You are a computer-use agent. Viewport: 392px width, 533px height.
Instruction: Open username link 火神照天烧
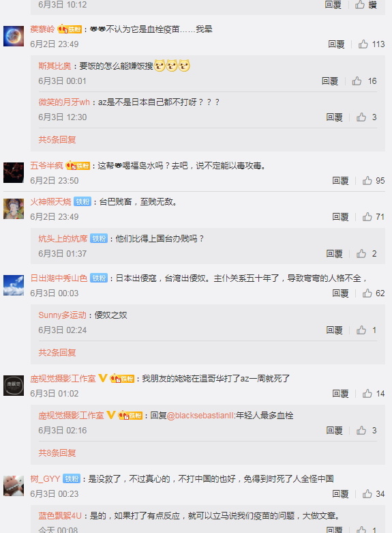coord(50,201)
